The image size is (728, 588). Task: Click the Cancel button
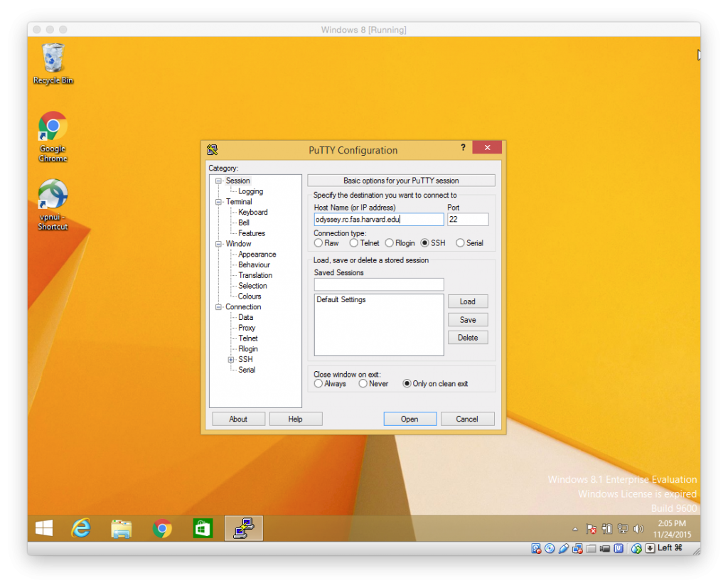[x=467, y=419]
